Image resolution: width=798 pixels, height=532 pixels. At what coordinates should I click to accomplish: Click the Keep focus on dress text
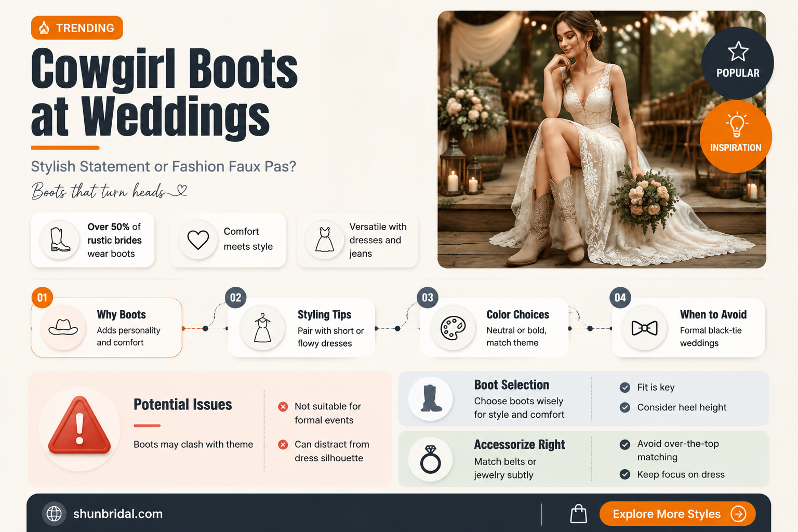tap(681, 474)
